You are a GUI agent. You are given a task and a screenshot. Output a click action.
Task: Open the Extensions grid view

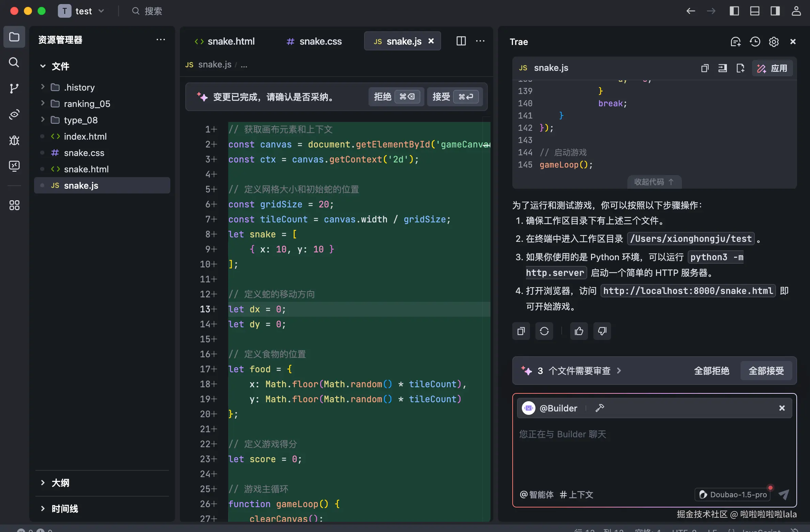[14, 205]
